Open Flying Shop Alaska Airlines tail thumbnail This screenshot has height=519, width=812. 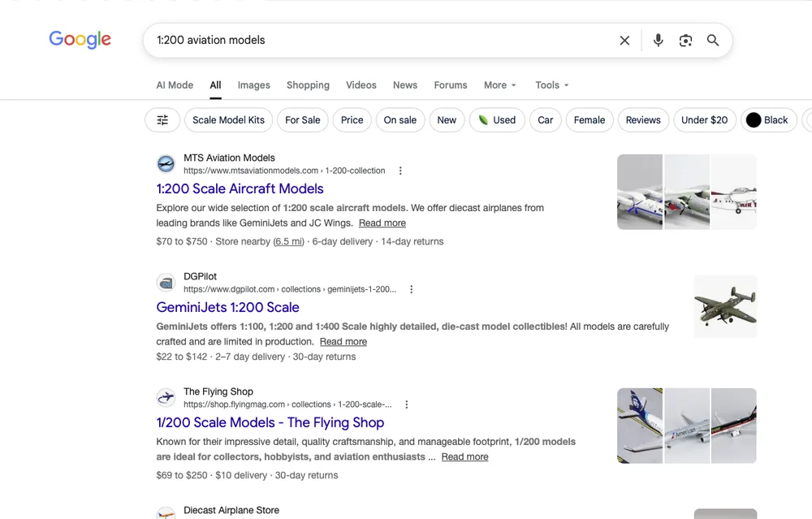(640, 426)
